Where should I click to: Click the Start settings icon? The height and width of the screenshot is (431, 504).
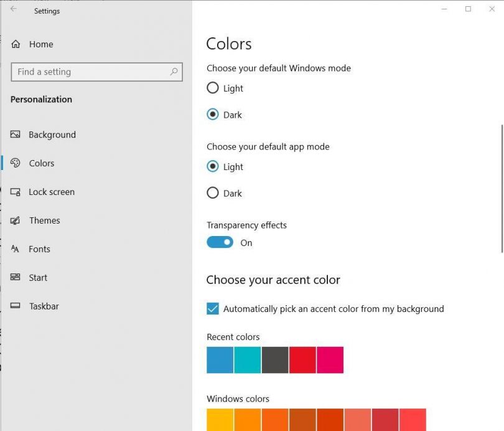coord(14,277)
